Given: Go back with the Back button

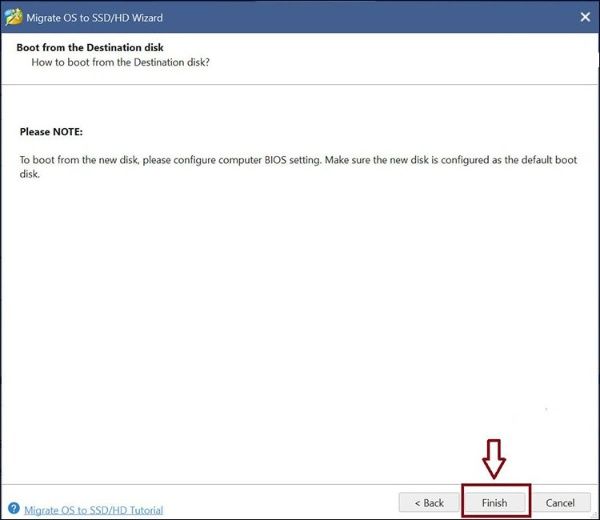Looking at the screenshot, I should (427, 502).
